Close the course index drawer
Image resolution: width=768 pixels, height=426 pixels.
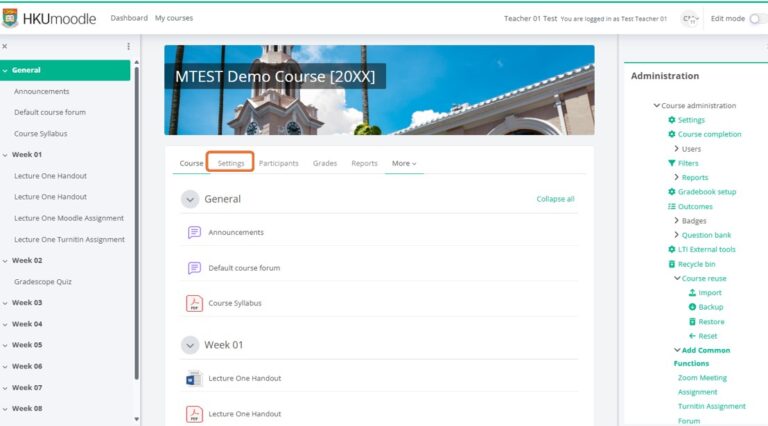[x=5, y=47]
